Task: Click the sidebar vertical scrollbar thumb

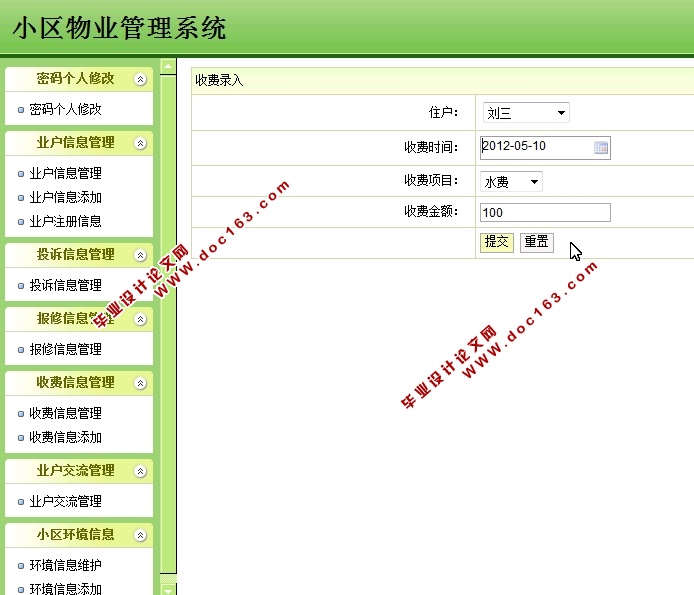Action: click(x=168, y=325)
